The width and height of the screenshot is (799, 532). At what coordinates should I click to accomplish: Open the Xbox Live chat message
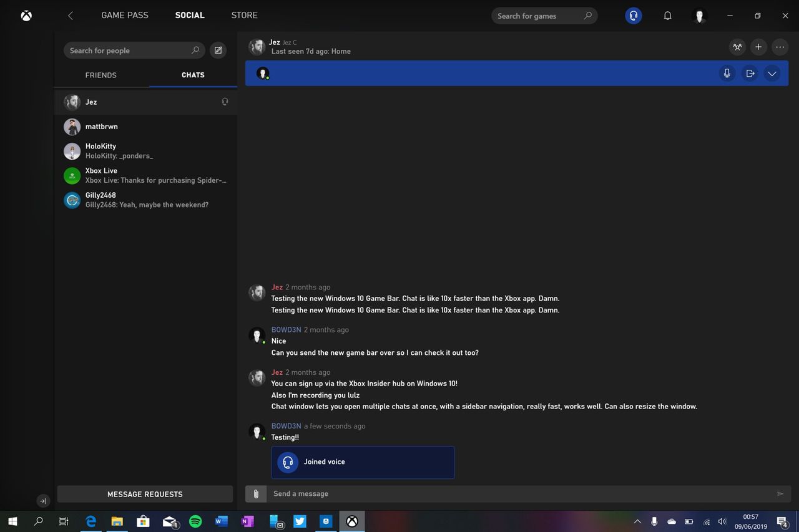point(145,175)
